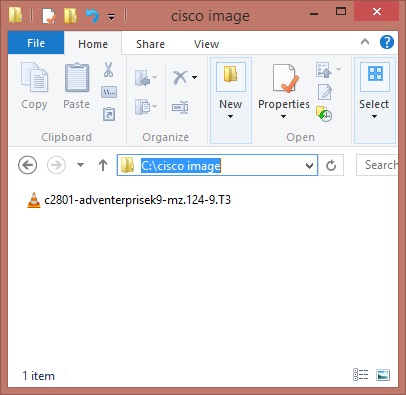Click the Search box
This screenshot has height=395, width=406.
pyautogui.click(x=377, y=165)
